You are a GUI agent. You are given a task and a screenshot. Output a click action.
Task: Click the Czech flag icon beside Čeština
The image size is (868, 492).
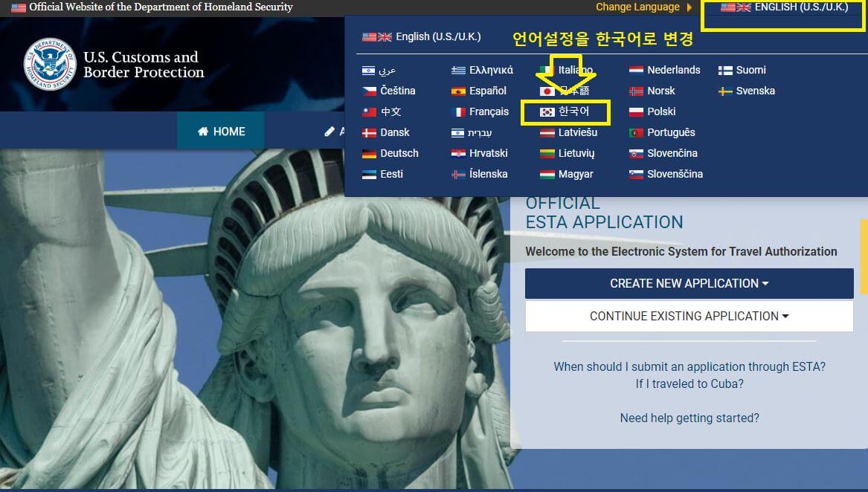coord(369,91)
